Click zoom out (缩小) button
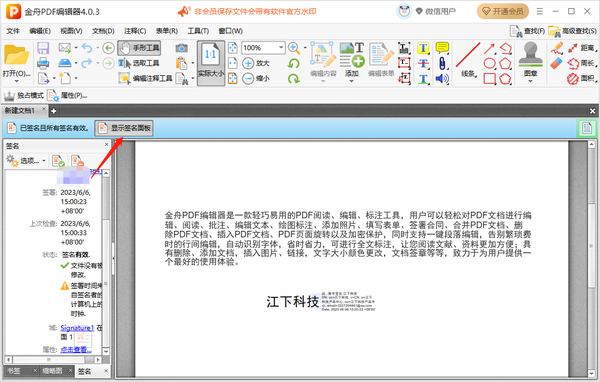The width and height of the screenshot is (600, 382). tap(256, 78)
